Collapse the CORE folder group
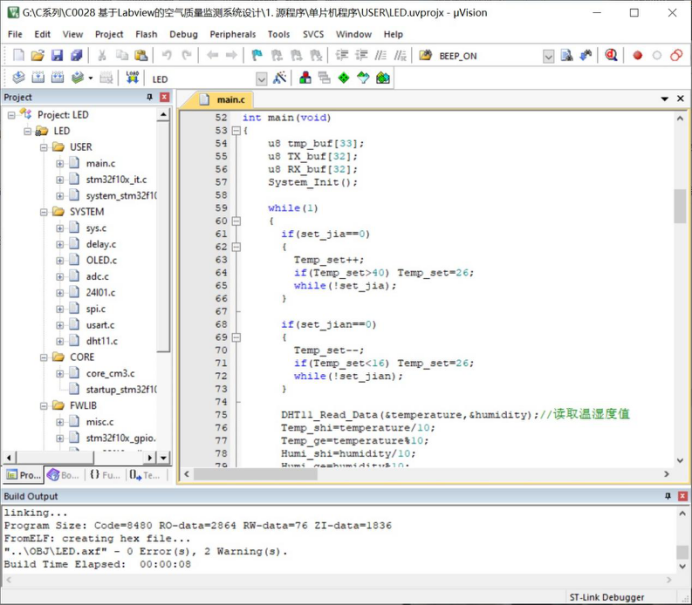The image size is (692, 605). 44,357
